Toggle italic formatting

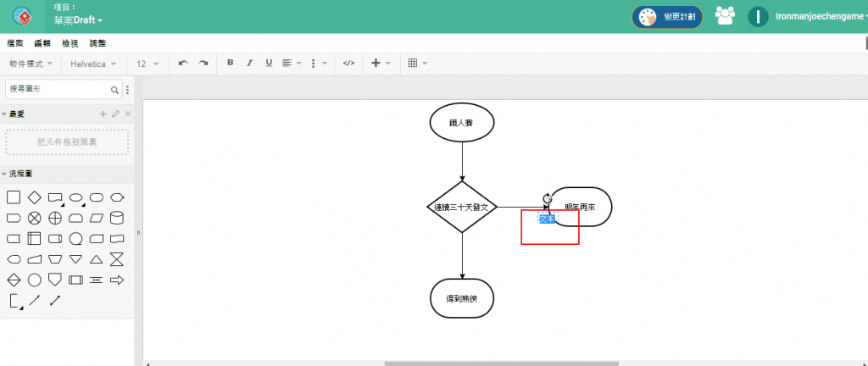point(249,63)
